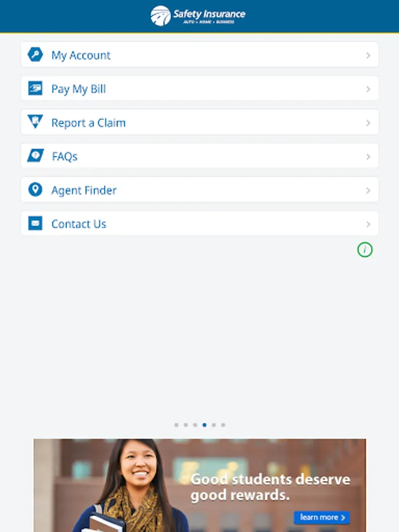Tap the Good students deserve rewards banner
Image resolution: width=399 pixels, height=532 pixels.
pyautogui.click(x=200, y=485)
